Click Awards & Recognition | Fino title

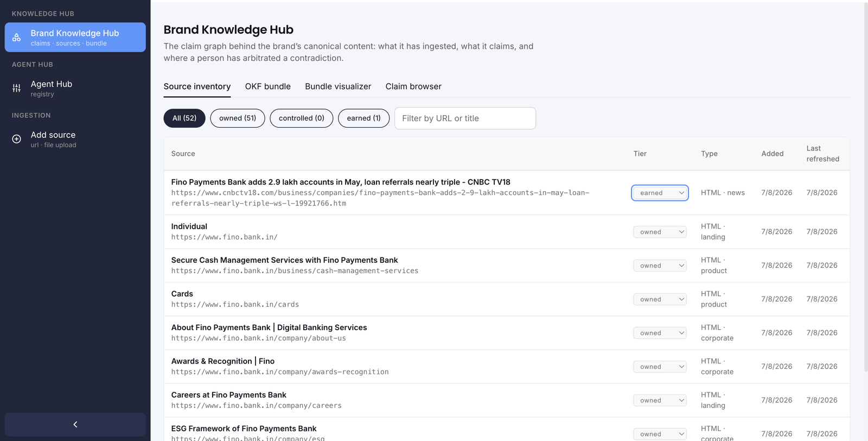(223, 361)
